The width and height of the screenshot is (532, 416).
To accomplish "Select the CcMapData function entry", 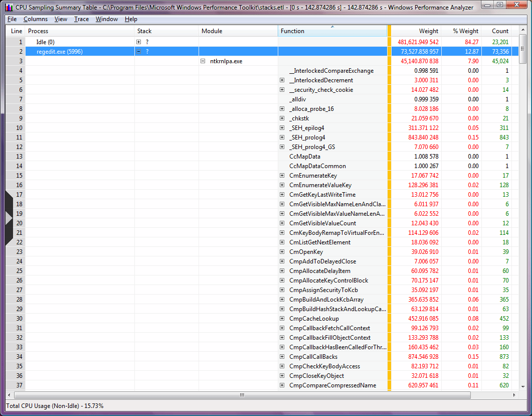I will coord(305,157).
